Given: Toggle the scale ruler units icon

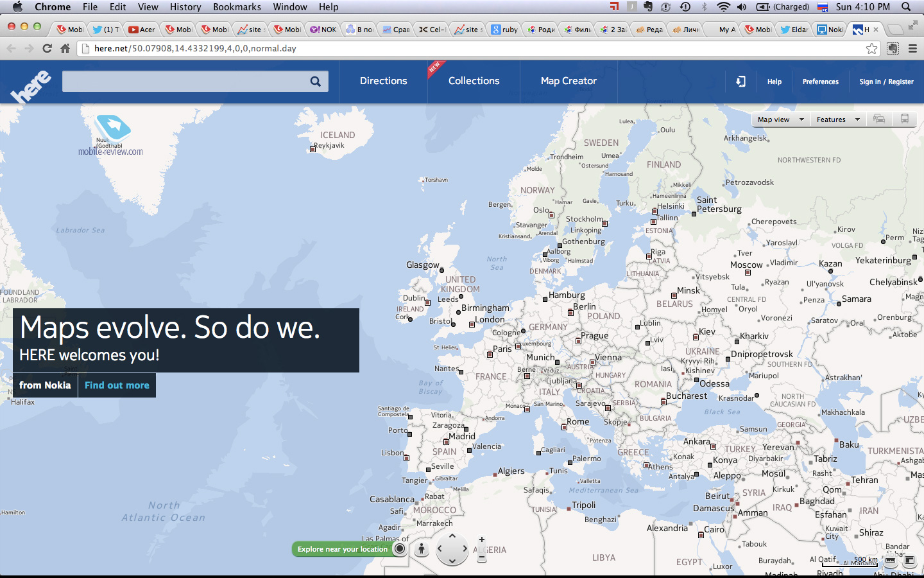Looking at the screenshot, I should pos(891,561).
